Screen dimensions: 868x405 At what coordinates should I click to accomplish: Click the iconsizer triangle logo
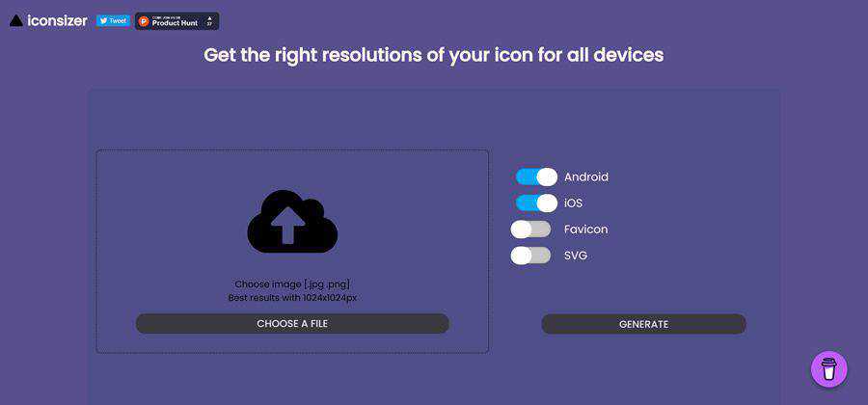(x=16, y=20)
